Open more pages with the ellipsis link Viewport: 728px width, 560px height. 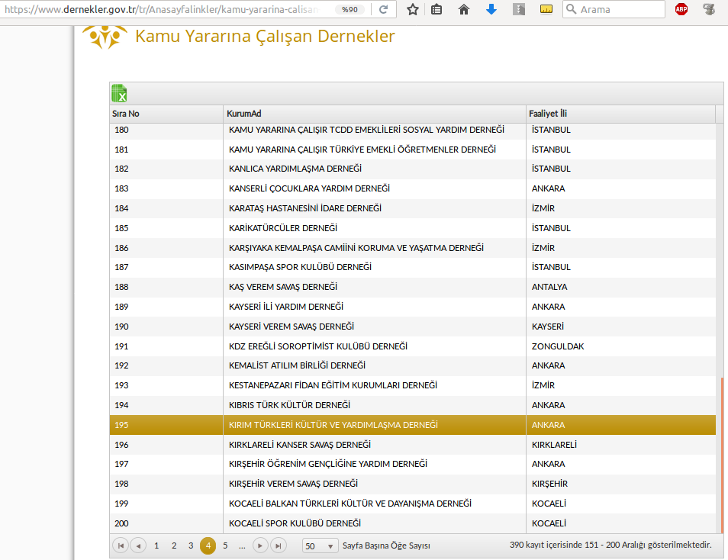pos(242,546)
